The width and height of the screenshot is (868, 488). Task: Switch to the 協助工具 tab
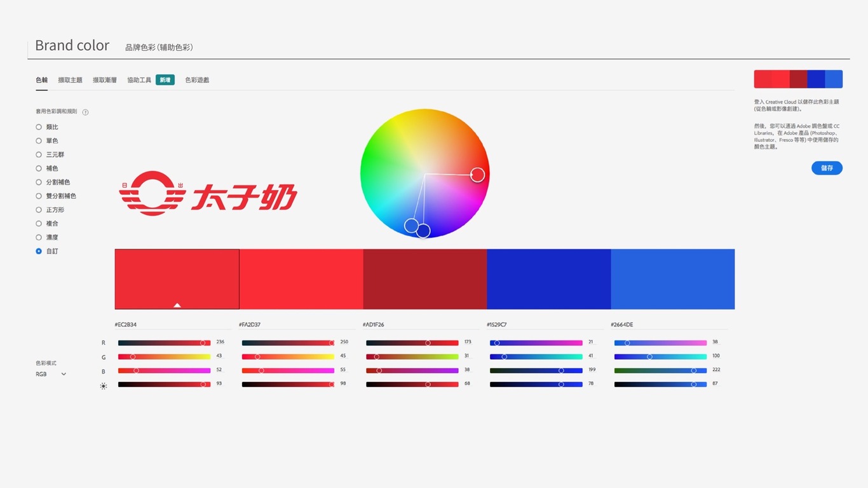coord(139,80)
